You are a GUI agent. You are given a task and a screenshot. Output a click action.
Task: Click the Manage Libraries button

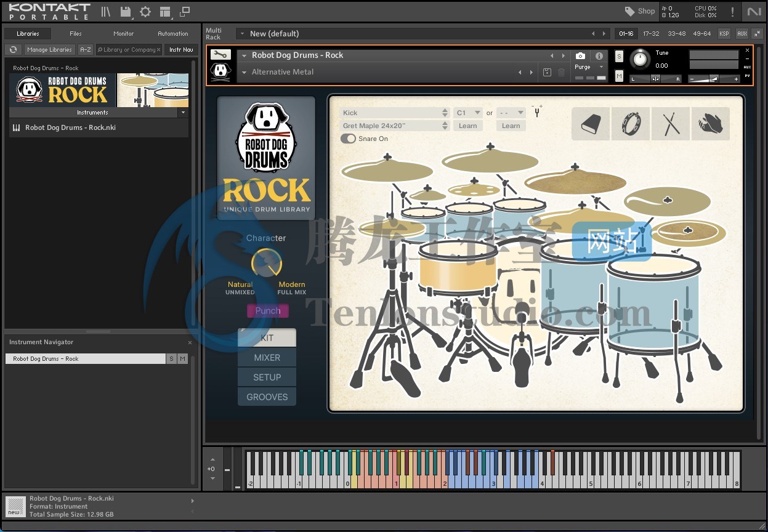point(50,49)
